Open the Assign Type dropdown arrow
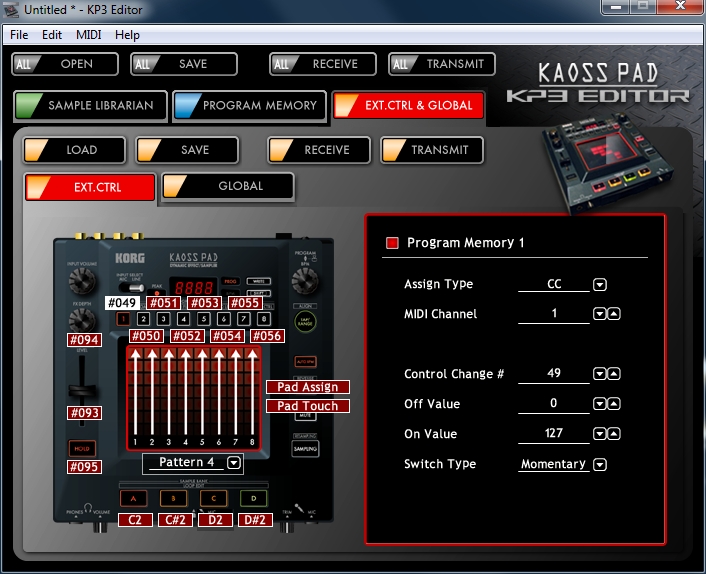This screenshot has width=706, height=574. [600, 285]
